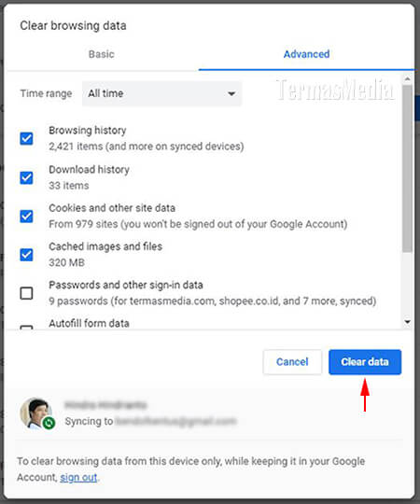The image size is (420, 504).
Task: Toggle Cookies and other site data checkbox
Action: (x=26, y=216)
